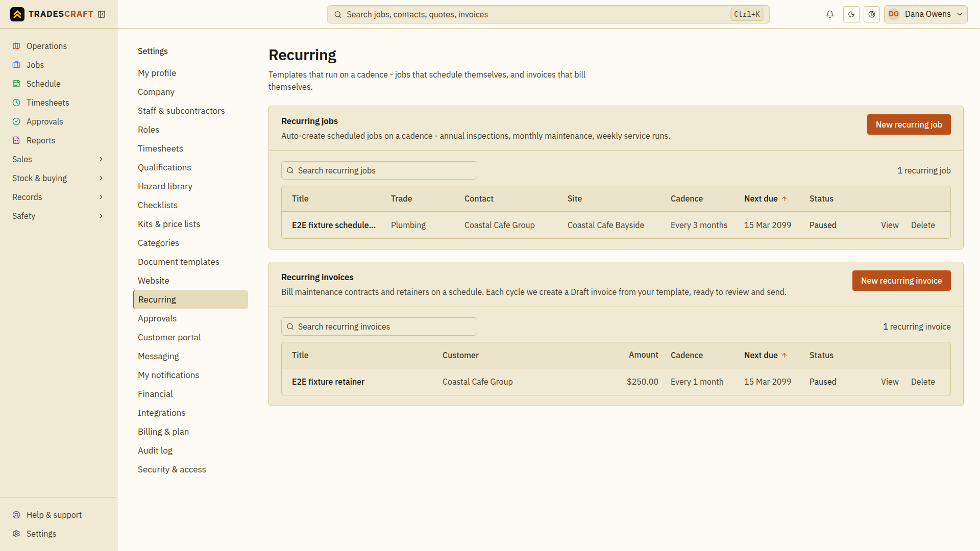Click the E2E fixture schedule title
The image size is (980, 551).
[x=334, y=225]
